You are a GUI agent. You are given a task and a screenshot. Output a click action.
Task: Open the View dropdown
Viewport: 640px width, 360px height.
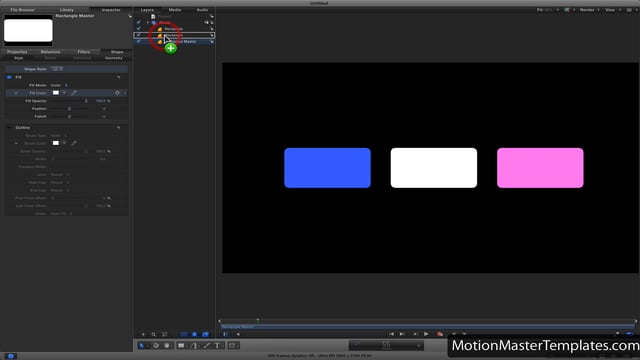[613, 10]
